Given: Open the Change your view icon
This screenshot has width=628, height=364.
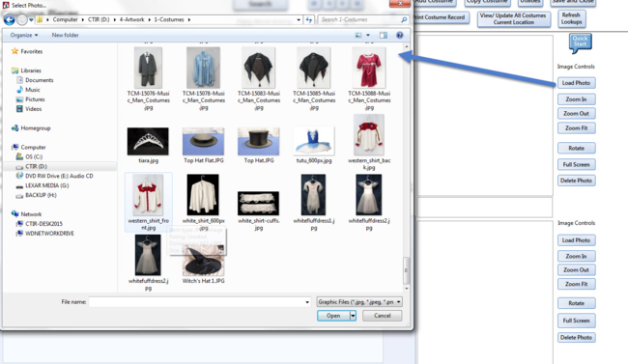Looking at the screenshot, I should (x=358, y=35).
